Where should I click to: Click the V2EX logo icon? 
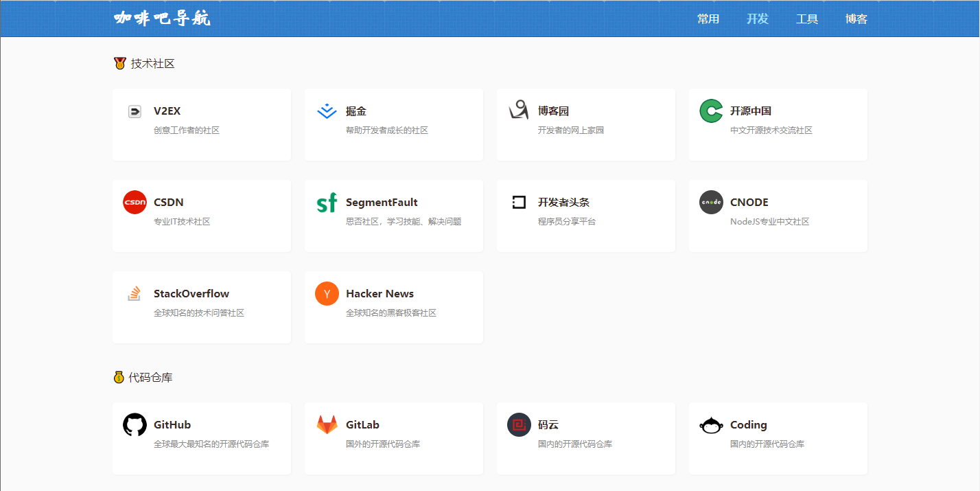pos(135,111)
